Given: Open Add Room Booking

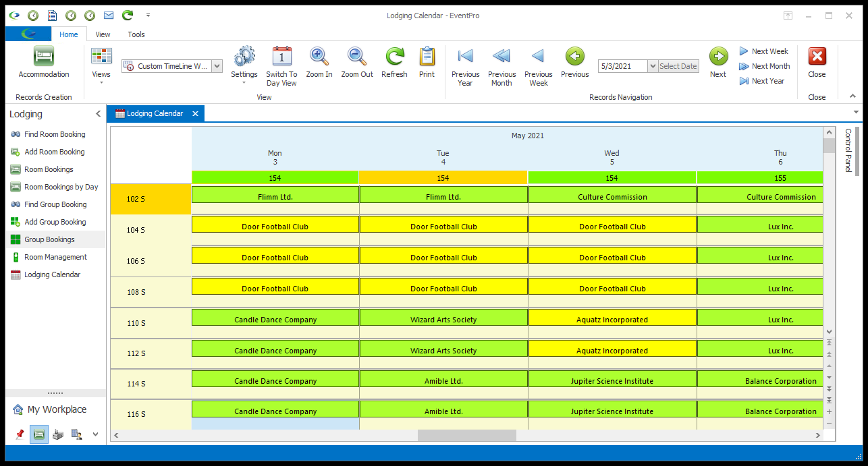Looking at the screenshot, I should click(54, 152).
